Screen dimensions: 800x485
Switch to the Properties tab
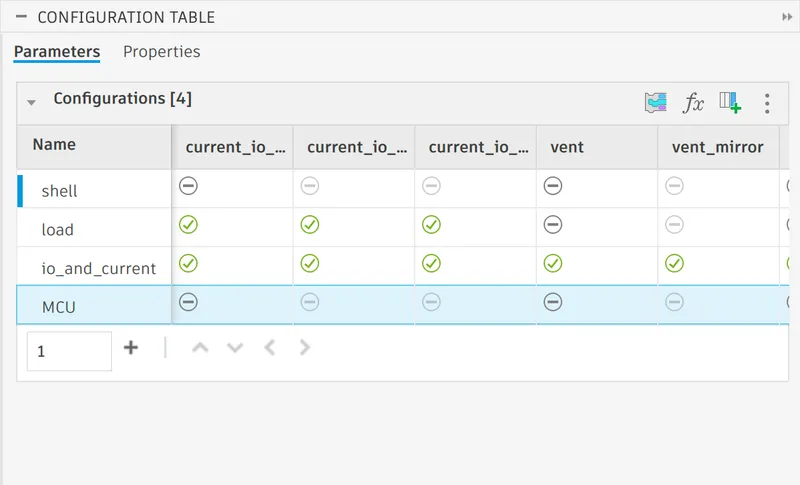[161, 52]
